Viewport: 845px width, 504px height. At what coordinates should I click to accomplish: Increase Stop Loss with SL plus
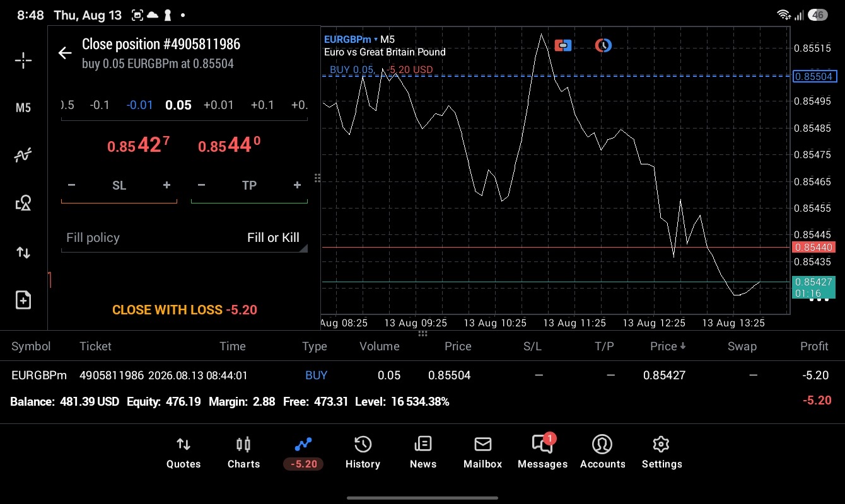tap(166, 185)
